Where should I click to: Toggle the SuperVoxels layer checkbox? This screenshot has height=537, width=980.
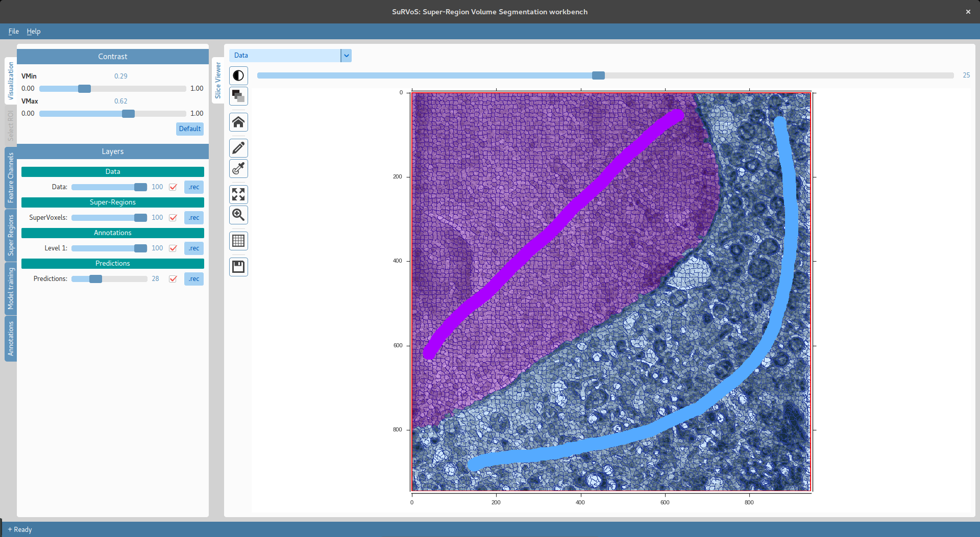pos(173,218)
